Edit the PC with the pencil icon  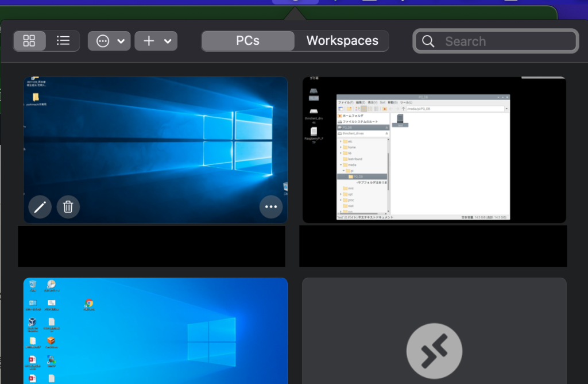[x=40, y=207]
